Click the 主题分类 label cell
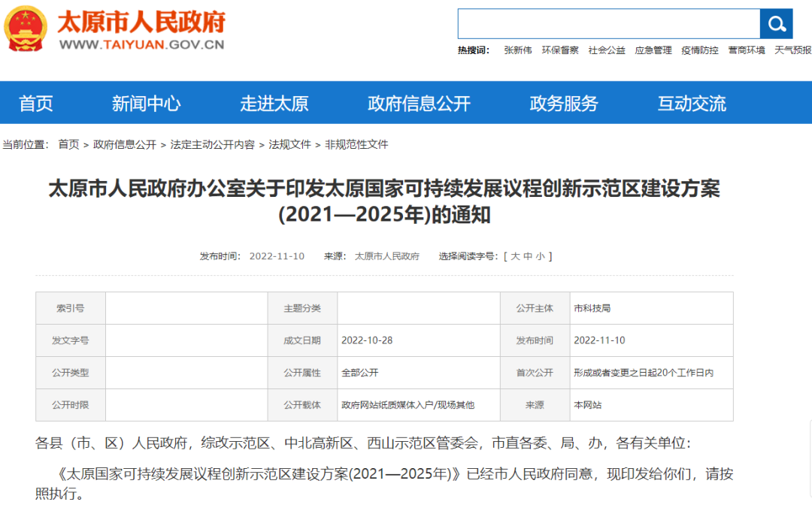The width and height of the screenshot is (812, 532). [302, 308]
